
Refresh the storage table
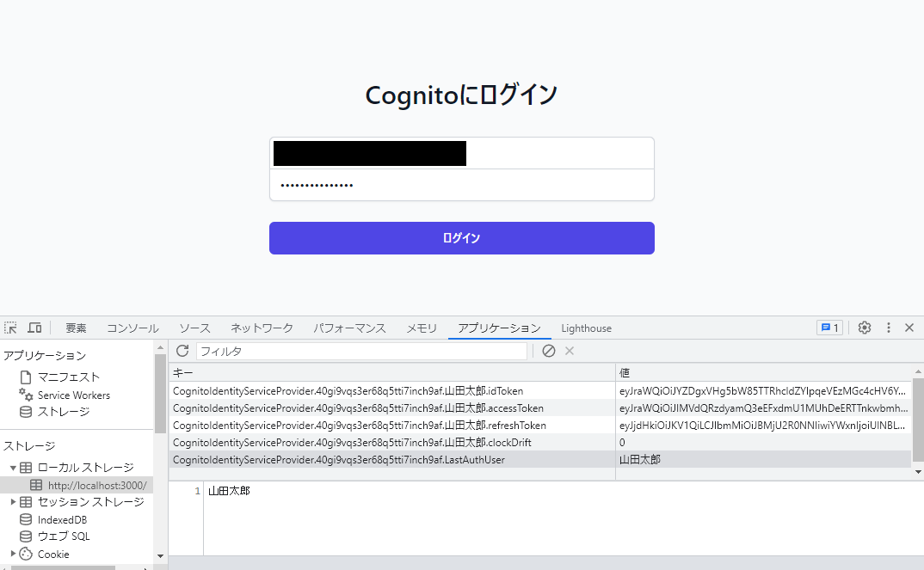click(182, 351)
